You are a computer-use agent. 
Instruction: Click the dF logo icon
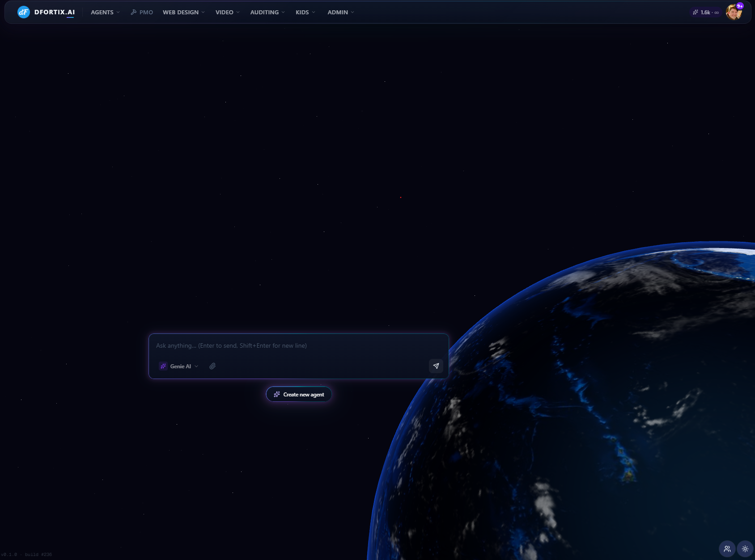(x=23, y=12)
